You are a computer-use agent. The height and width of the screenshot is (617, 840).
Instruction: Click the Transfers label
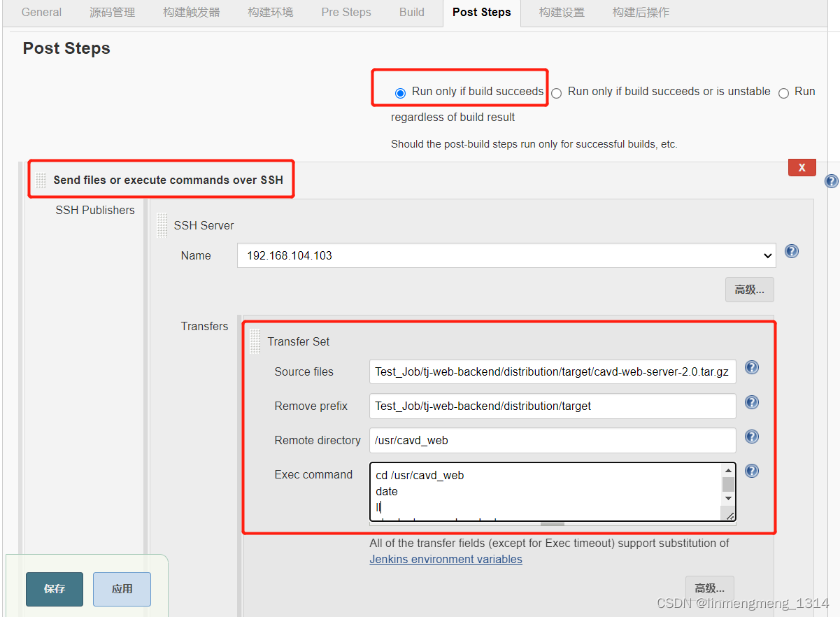coord(204,326)
